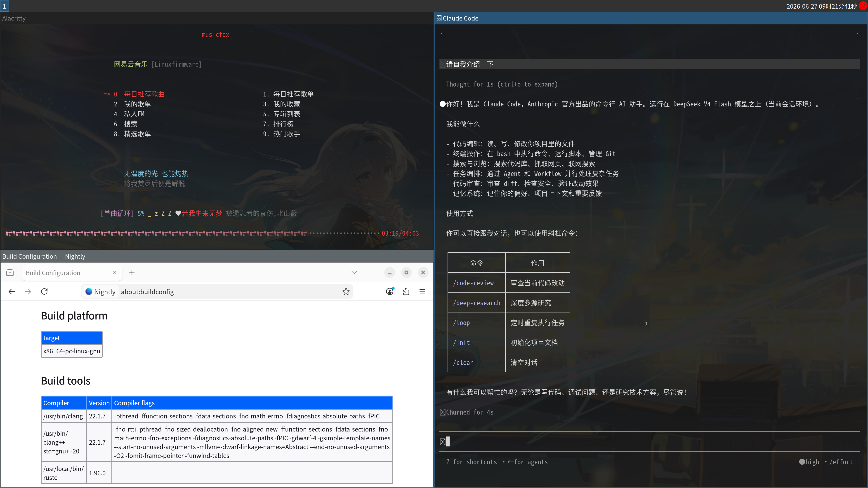Bookmark this page with the star icon
868x488 pixels.
pos(346,292)
